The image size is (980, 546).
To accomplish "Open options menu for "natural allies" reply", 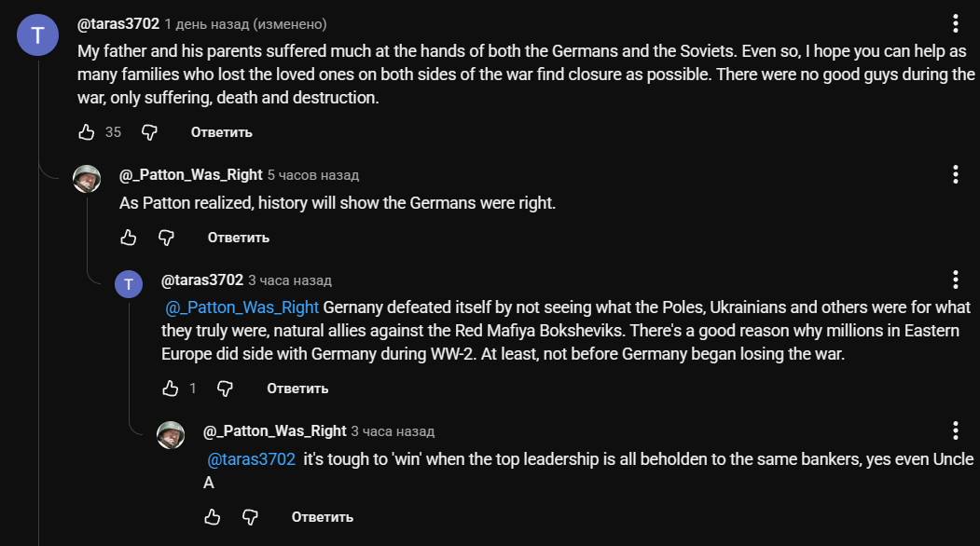I will (x=955, y=280).
